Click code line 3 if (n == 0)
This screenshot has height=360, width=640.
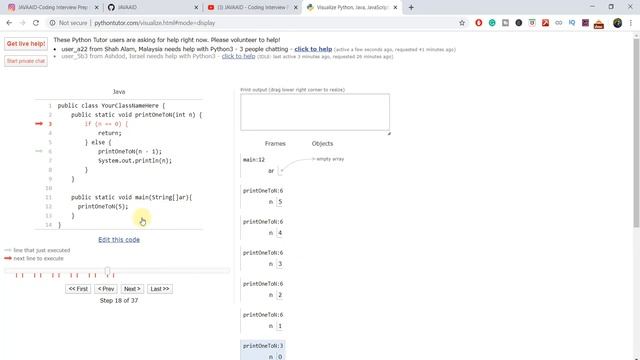[x=106, y=124]
